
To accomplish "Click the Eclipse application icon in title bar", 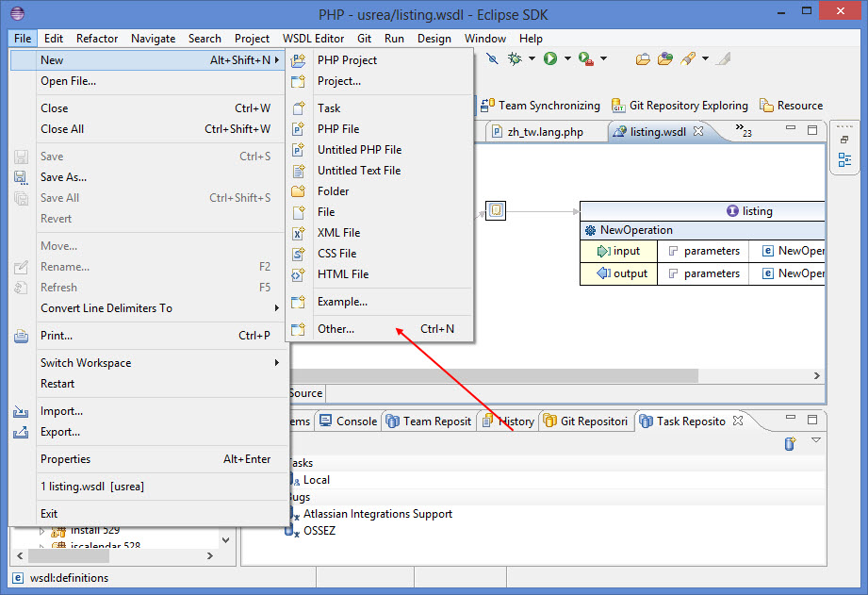I will (18, 13).
